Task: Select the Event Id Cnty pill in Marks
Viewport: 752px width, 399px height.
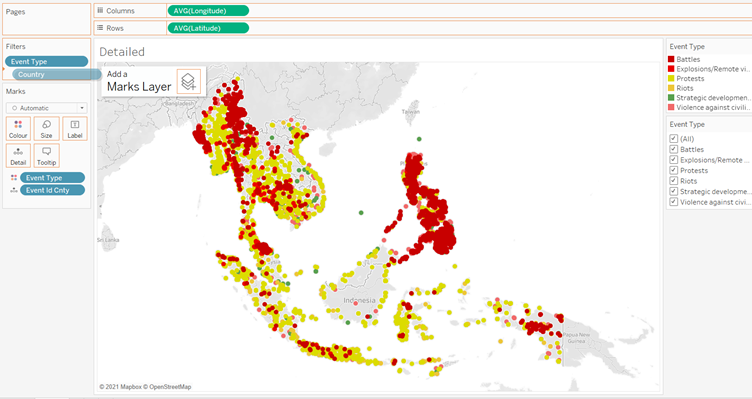Action: tap(52, 190)
